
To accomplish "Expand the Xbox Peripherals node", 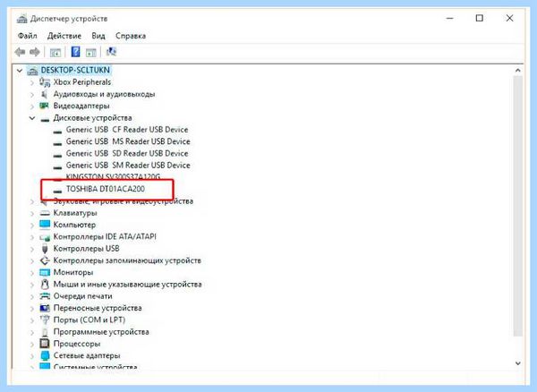I will pyautogui.click(x=32, y=82).
